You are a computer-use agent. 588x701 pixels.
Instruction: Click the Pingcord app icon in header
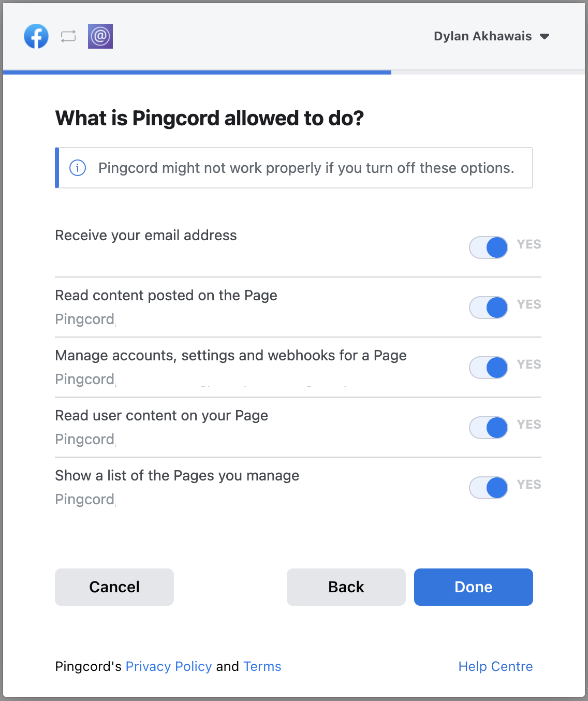point(100,36)
